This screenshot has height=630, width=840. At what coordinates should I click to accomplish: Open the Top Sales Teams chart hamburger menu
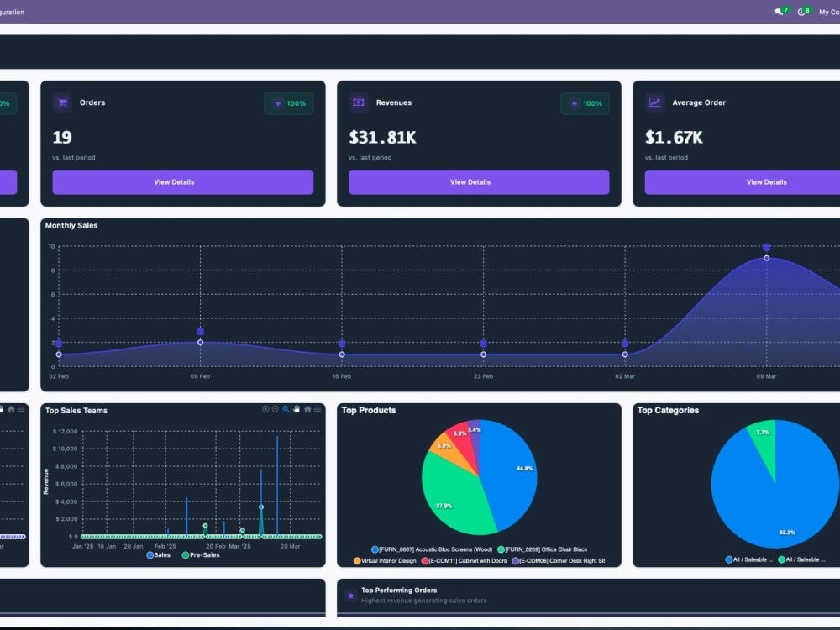tap(318, 409)
